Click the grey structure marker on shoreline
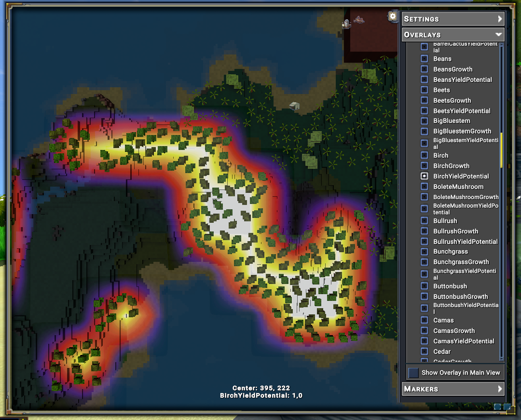This screenshot has width=521, height=420. tap(294, 106)
